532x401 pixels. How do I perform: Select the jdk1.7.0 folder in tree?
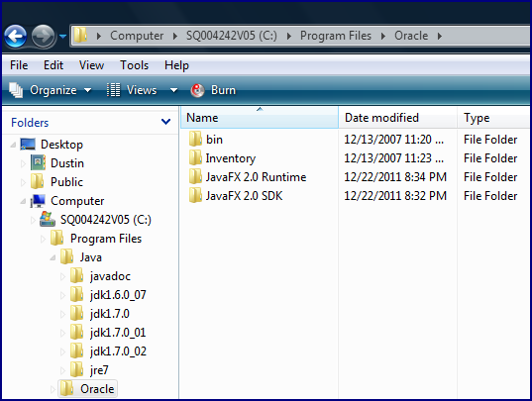click(110, 314)
